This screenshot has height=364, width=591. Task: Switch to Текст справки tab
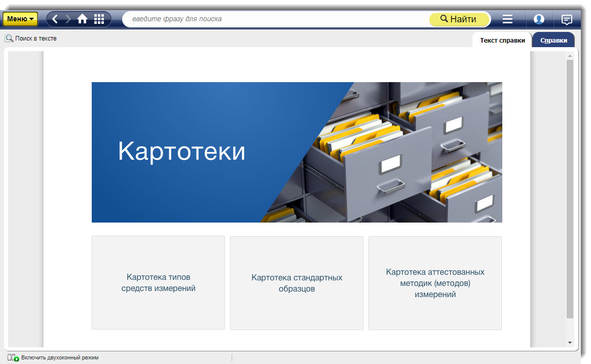[502, 41]
